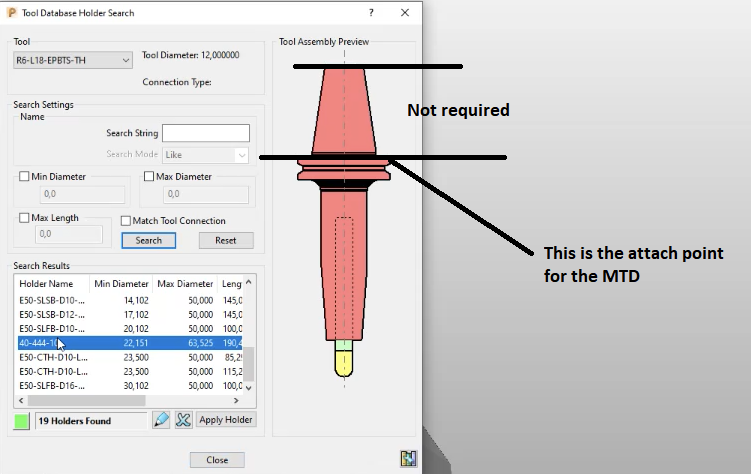This screenshot has height=474, width=751.
Task: Select holder row E50-SLFB-D16
Action: [130, 385]
